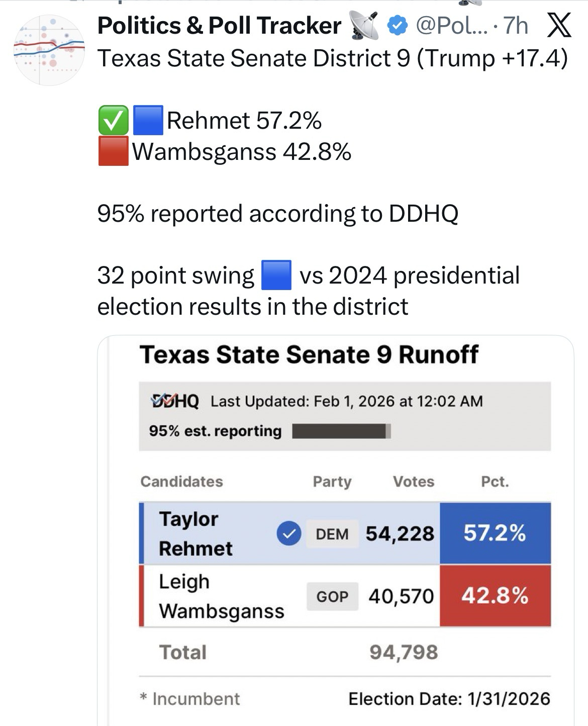
Task: Click the 95% est. reporting progress bar
Action: coord(341,431)
